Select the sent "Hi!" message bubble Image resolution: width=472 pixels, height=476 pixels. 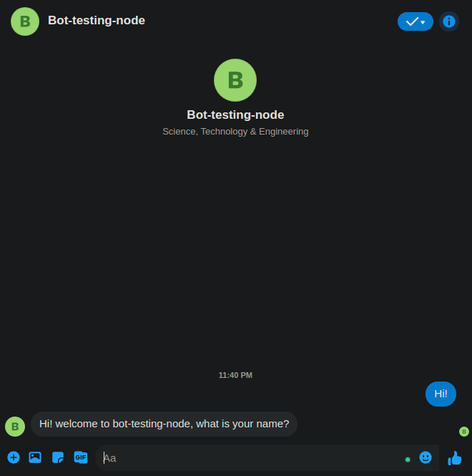coord(441,394)
